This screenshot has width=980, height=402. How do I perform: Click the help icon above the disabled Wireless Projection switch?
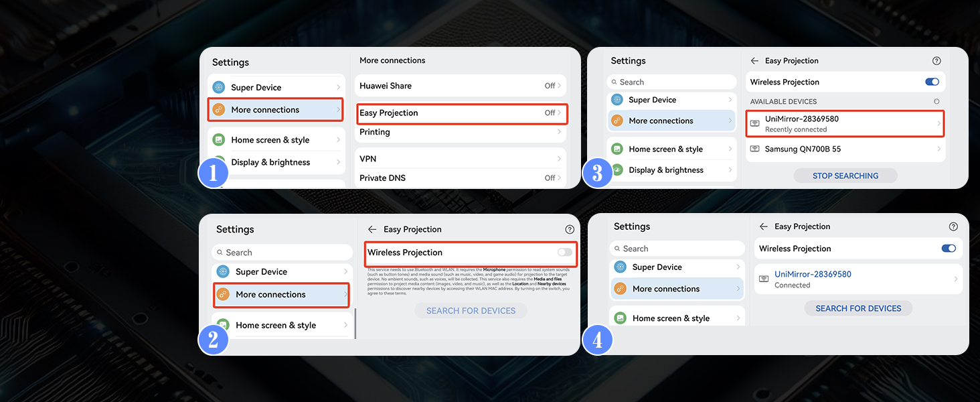(570, 229)
